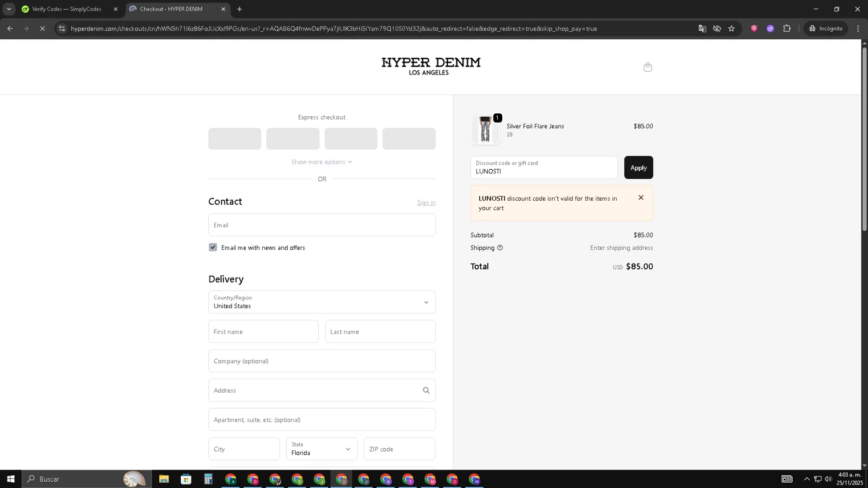The image size is (868, 488).
Task: Click the Total $85.00 amount
Action: click(639, 267)
